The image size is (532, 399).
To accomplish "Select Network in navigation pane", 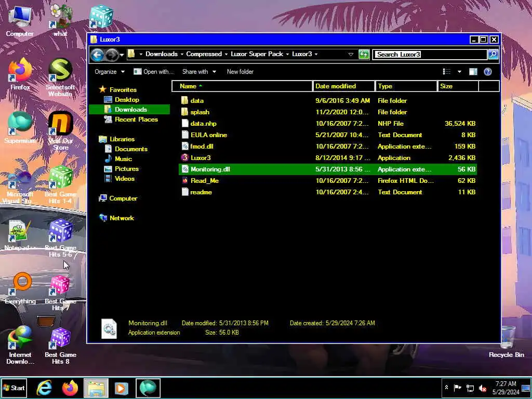I will [122, 218].
